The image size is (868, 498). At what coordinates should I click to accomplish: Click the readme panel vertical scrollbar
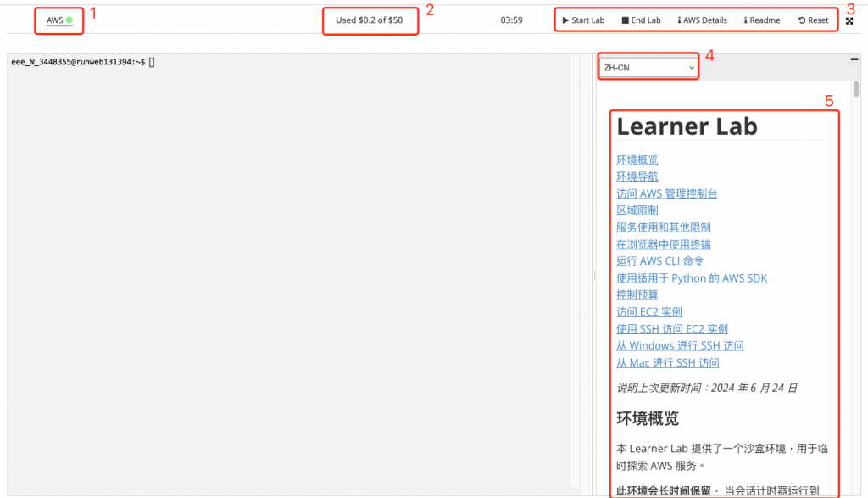click(856, 89)
